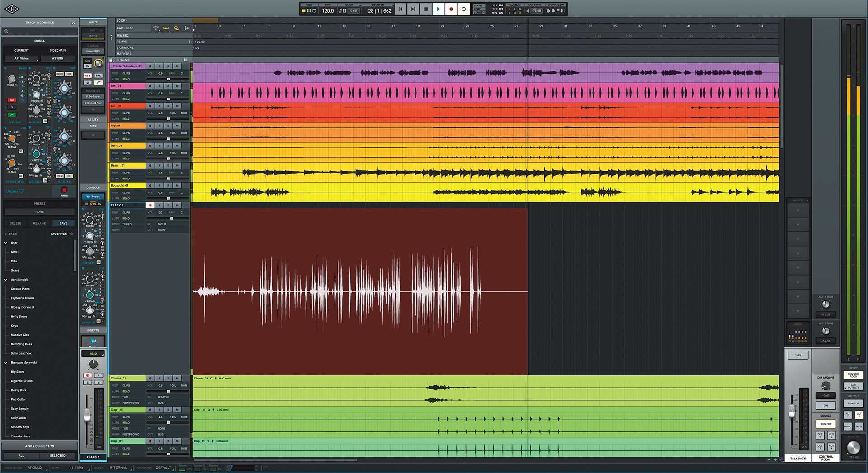This screenshot has width=868, height=473.
Task: Click the search magnifier in console panel
Action: [6, 31]
